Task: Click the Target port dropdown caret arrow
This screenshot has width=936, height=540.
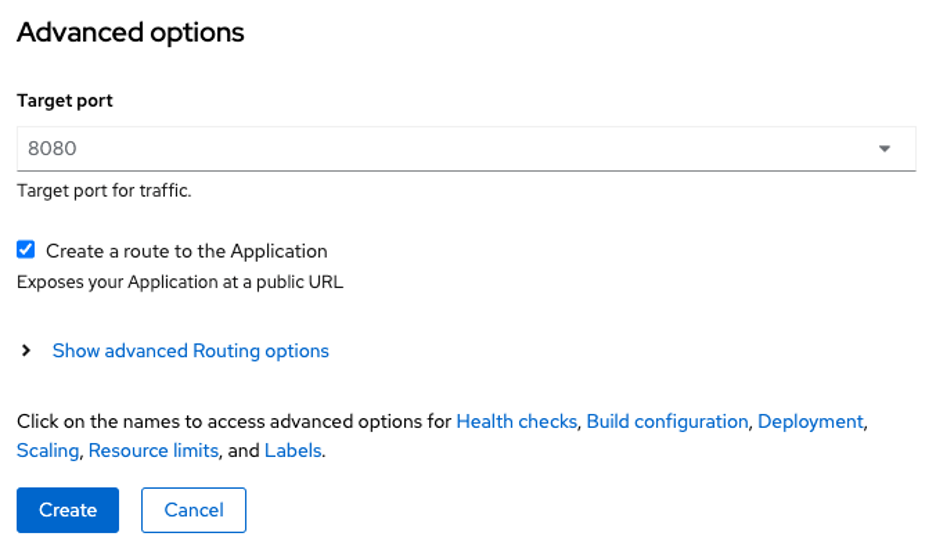Action: pos(884,149)
